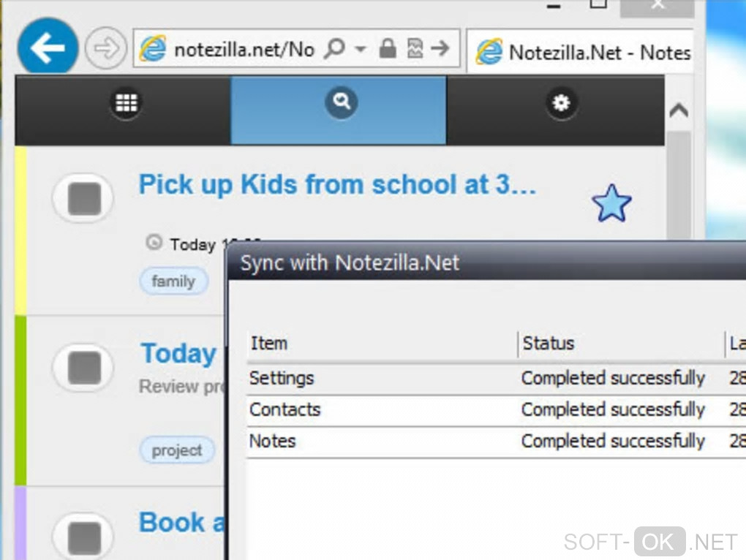Screen dimensions: 746x560
Task: Click the family tag label
Action: click(173, 281)
